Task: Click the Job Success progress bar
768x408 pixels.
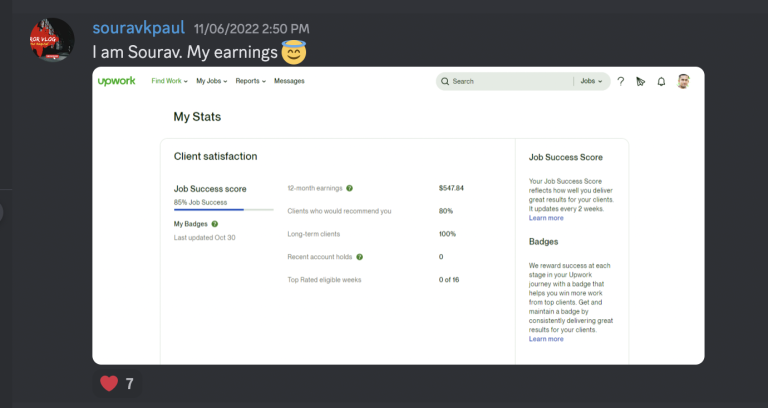Action: click(x=224, y=210)
